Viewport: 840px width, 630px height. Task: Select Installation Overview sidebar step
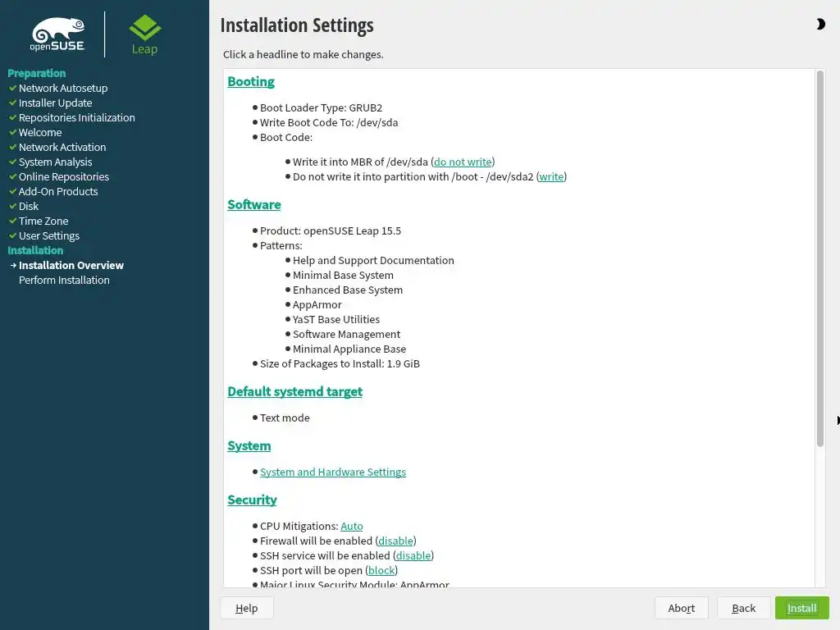click(71, 265)
